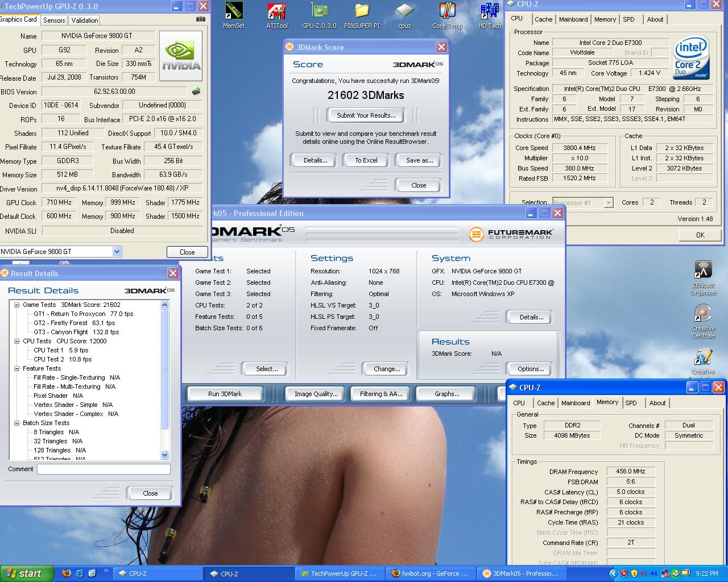Open the GeForce 9800 GT card dropdown
The height and width of the screenshot is (582, 728).
pos(117,251)
